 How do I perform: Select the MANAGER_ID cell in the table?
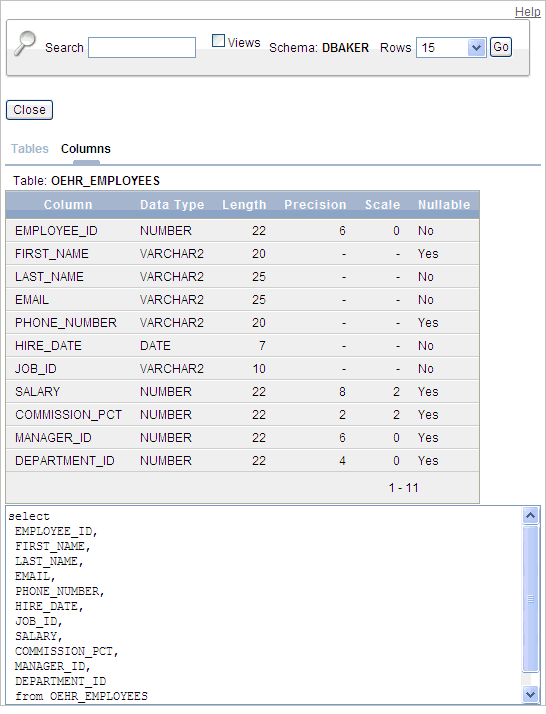(x=53, y=438)
